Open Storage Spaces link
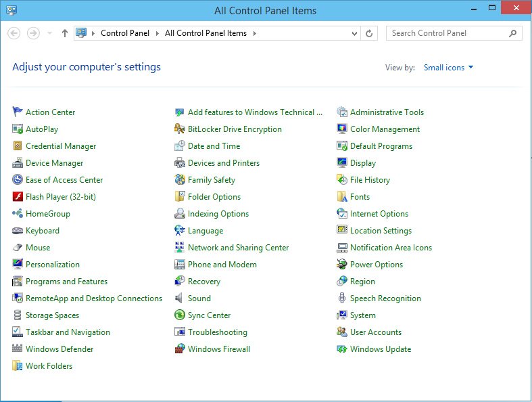This screenshot has height=402, width=532. pyautogui.click(x=52, y=315)
